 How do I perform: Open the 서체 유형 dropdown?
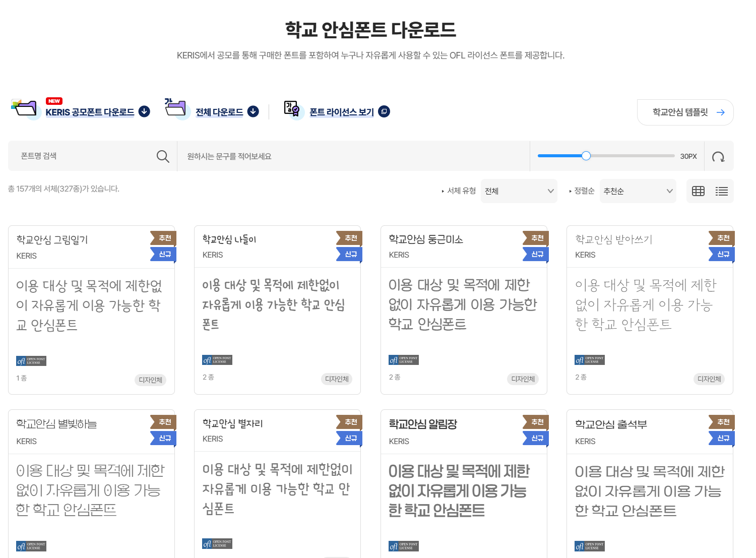(519, 191)
